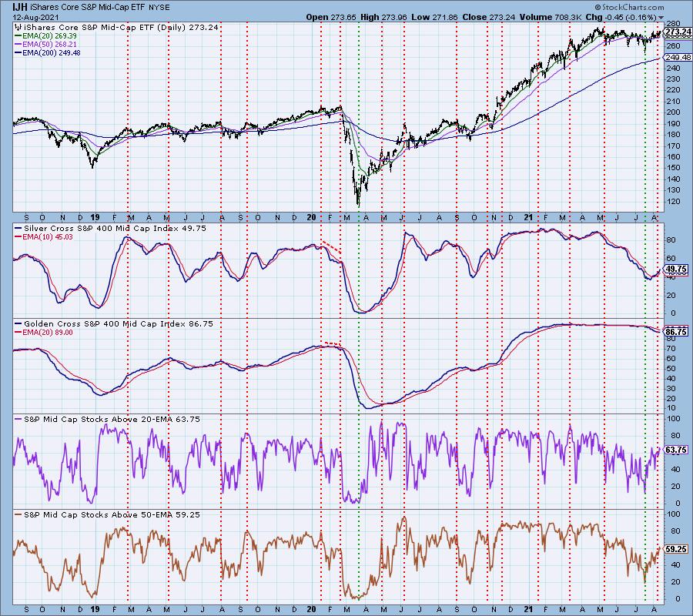Click the EMA(20) 269.39 legend entry
This screenshot has width=693, height=616.
coord(45,35)
